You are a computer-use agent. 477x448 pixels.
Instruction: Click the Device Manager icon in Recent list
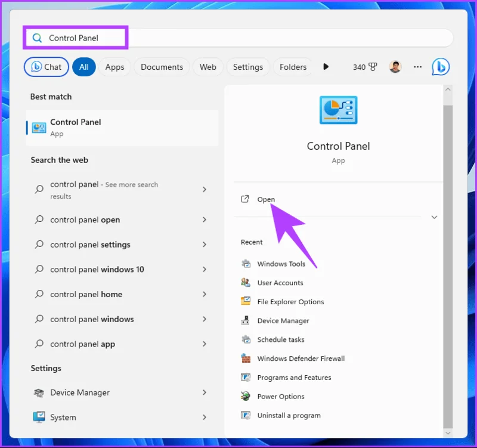click(x=246, y=320)
